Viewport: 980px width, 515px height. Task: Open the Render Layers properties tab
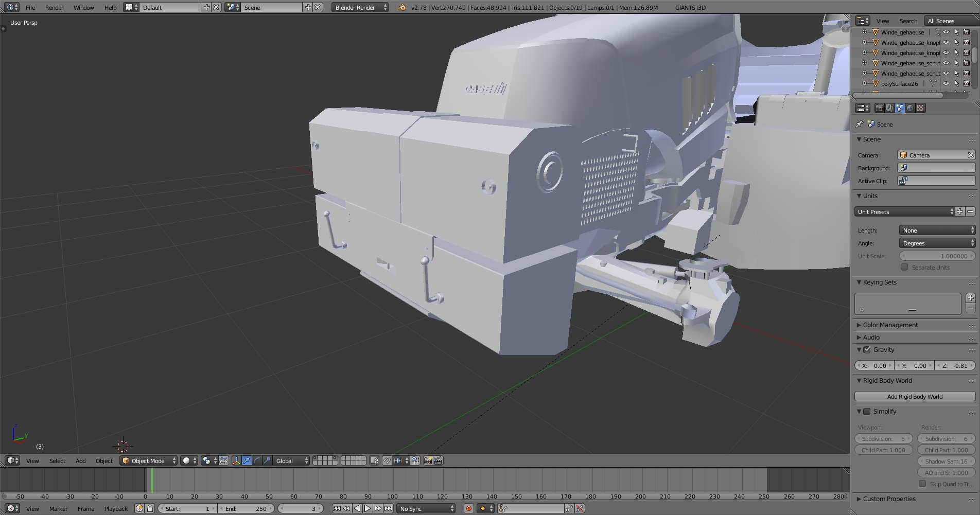pos(889,108)
